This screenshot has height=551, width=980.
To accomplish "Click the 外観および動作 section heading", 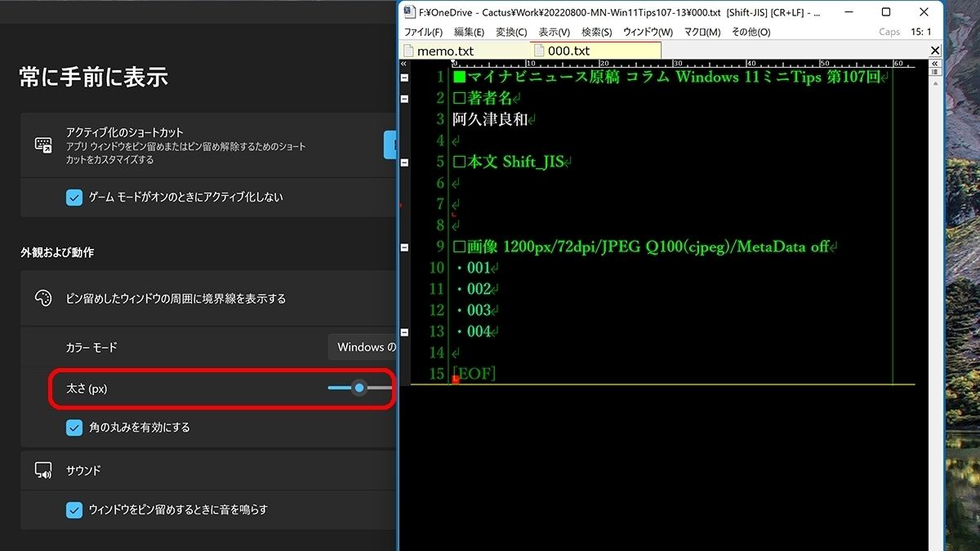I will pyautogui.click(x=57, y=252).
